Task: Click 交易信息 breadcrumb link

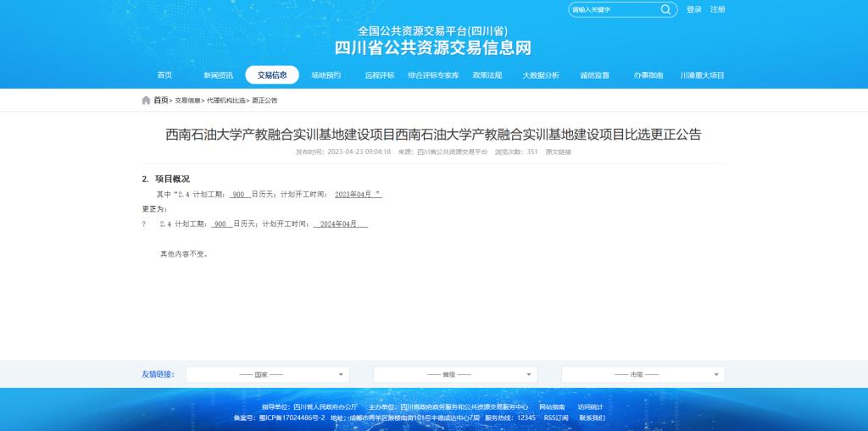Action: pos(187,101)
